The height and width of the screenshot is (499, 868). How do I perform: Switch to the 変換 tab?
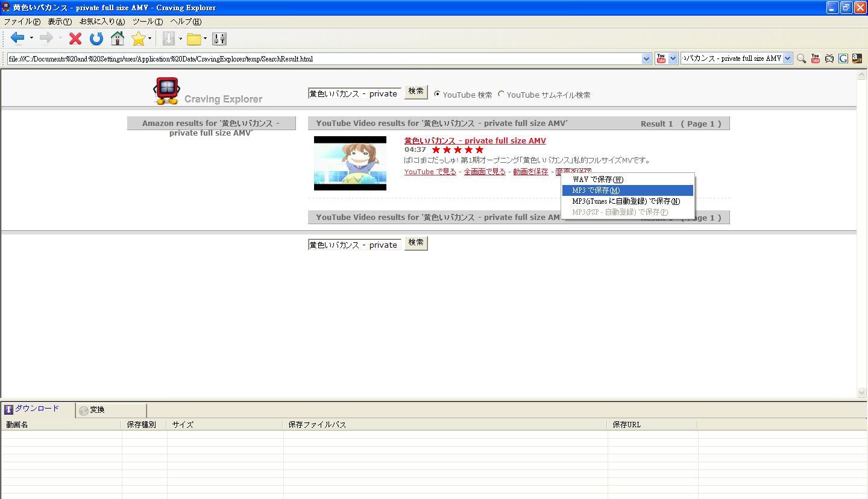[x=111, y=410]
